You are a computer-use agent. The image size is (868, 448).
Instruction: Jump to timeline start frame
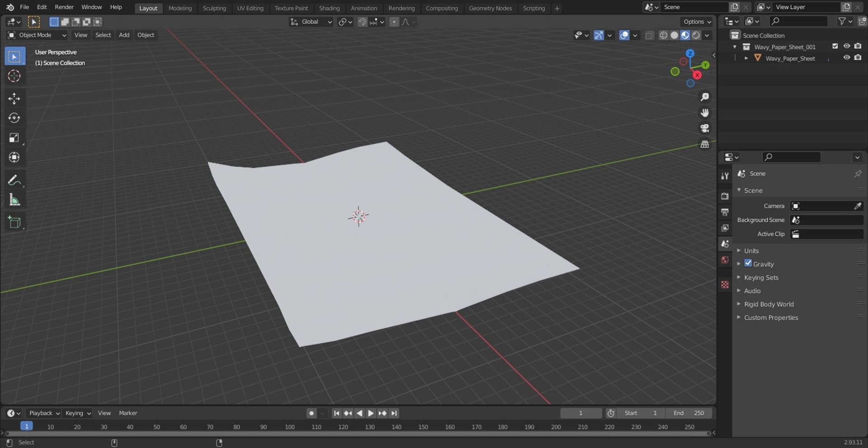336,413
